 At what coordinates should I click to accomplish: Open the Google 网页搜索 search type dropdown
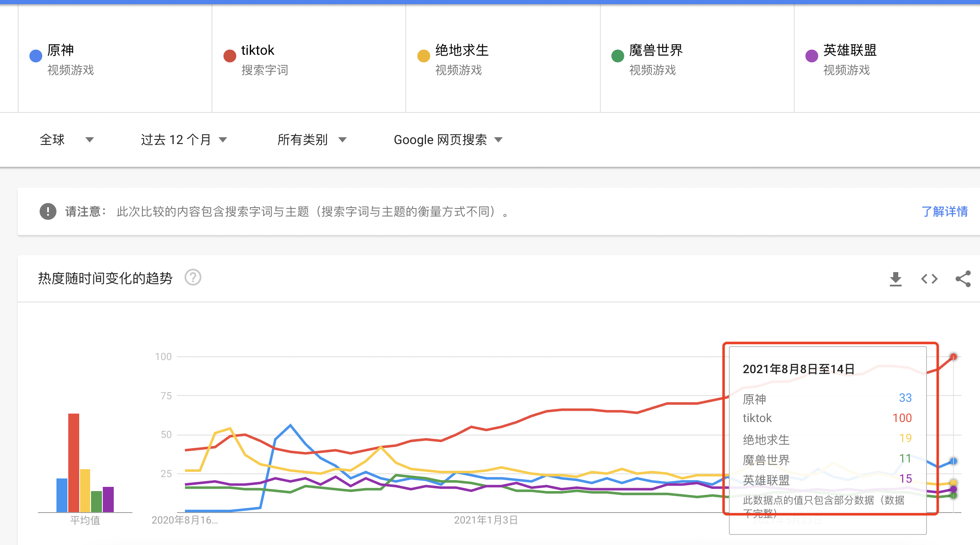coord(448,139)
